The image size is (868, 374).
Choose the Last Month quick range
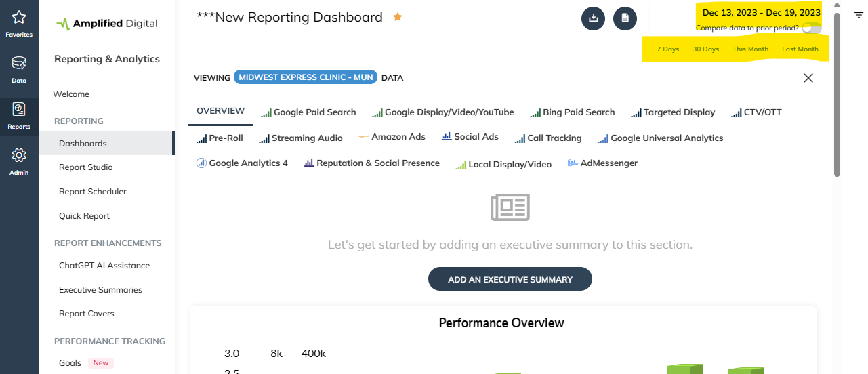pyautogui.click(x=800, y=49)
